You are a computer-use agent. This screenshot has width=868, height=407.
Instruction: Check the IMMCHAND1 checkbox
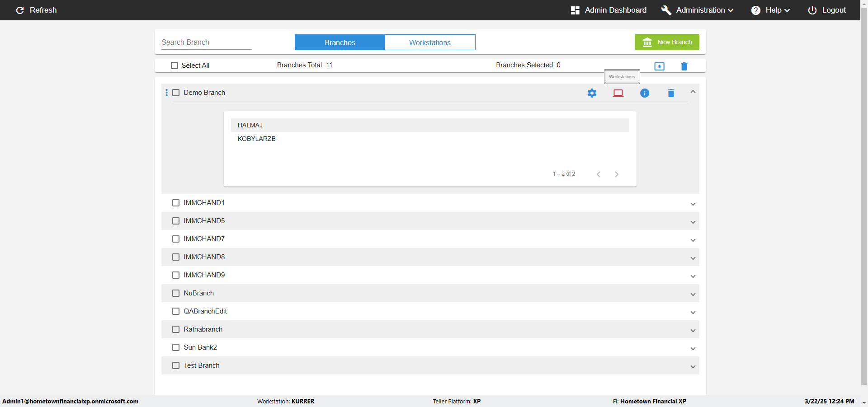[x=176, y=203]
